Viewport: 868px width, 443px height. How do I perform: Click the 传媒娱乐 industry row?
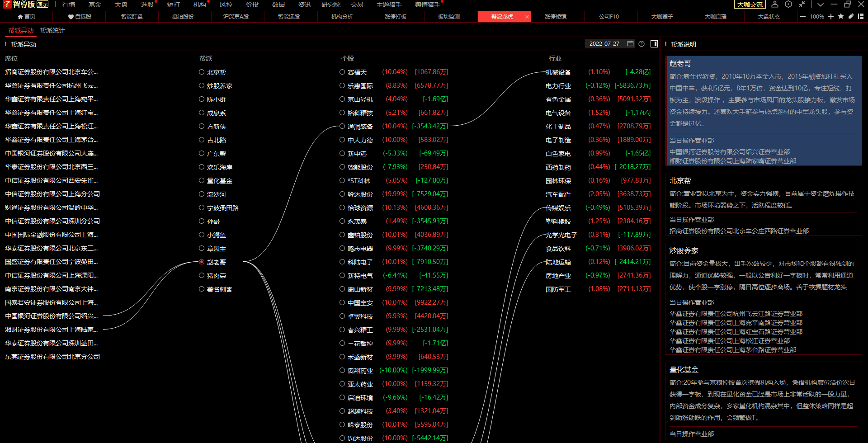[598, 207]
